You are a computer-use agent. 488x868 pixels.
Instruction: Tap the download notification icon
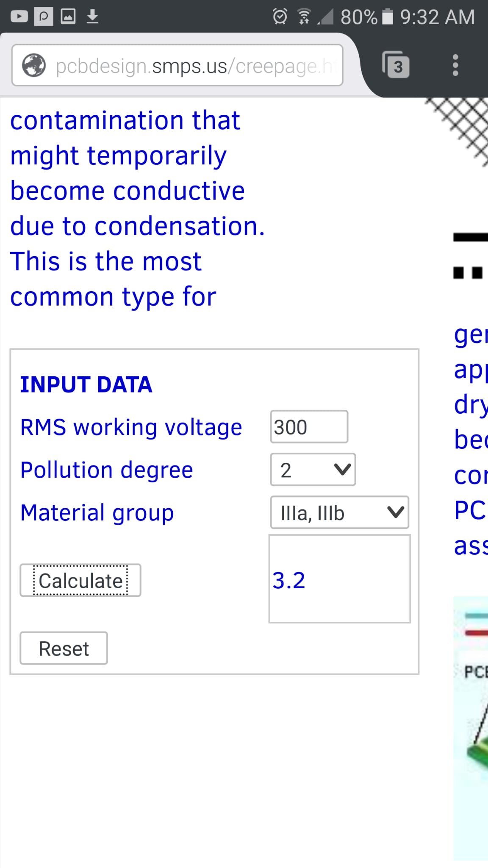coord(92,17)
